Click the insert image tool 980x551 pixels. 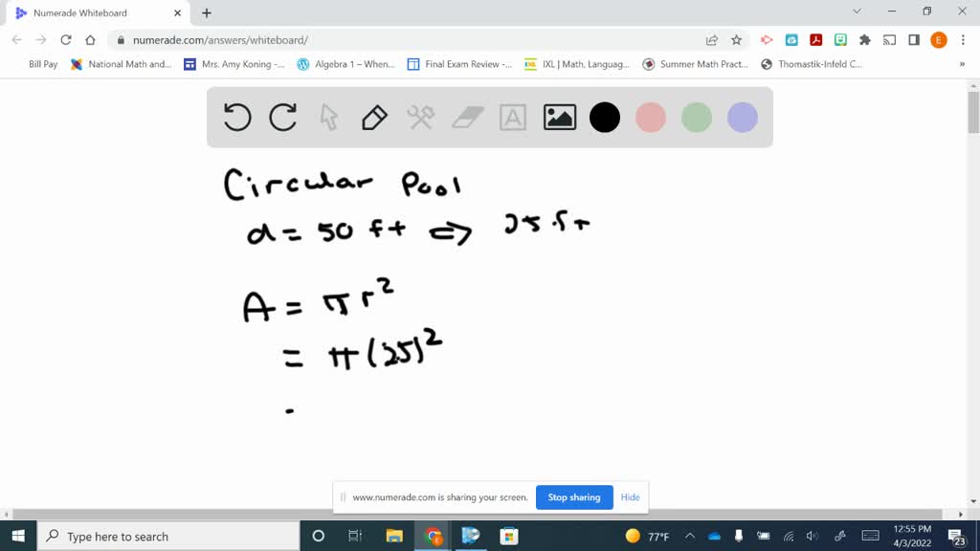[x=559, y=117]
